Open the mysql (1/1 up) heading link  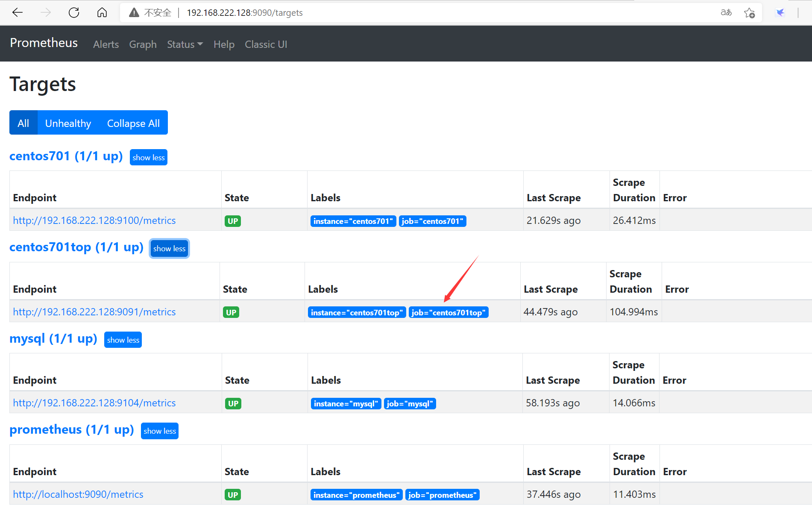tap(53, 339)
